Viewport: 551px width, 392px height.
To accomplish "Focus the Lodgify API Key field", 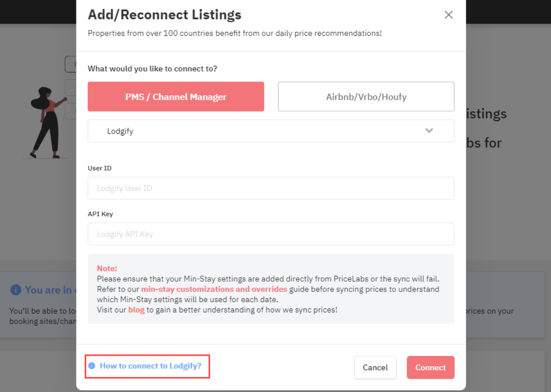I will [x=271, y=234].
